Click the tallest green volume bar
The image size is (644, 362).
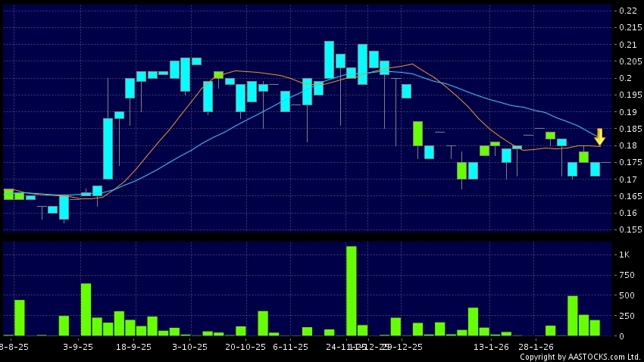pyautogui.click(x=351, y=291)
